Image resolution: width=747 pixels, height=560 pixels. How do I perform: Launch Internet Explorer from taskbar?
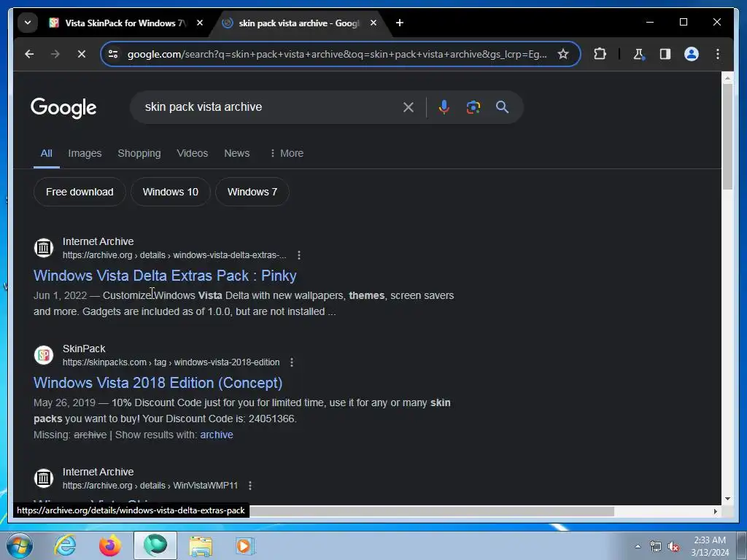point(65,545)
